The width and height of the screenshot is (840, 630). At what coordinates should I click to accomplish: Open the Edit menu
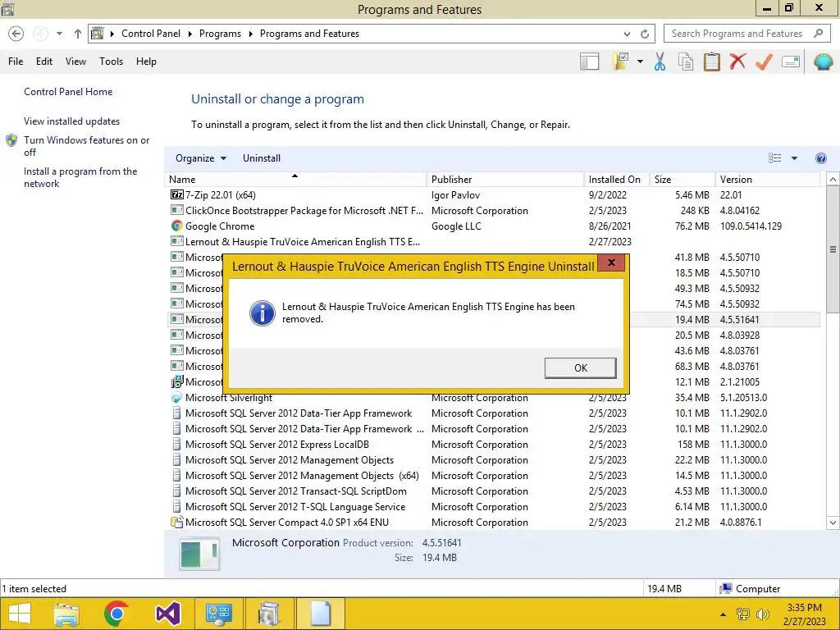pyautogui.click(x=44, y=62)
